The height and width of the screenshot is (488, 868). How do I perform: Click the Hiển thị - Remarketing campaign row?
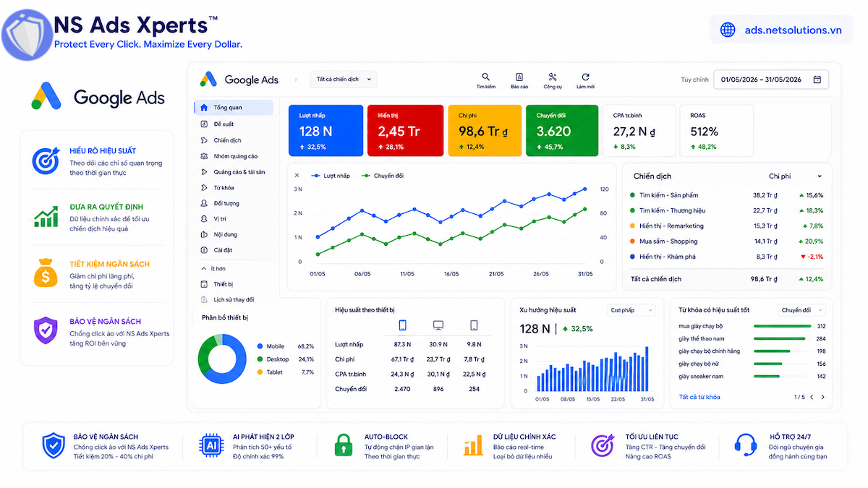pyautogui.click(x=726, y=226)
